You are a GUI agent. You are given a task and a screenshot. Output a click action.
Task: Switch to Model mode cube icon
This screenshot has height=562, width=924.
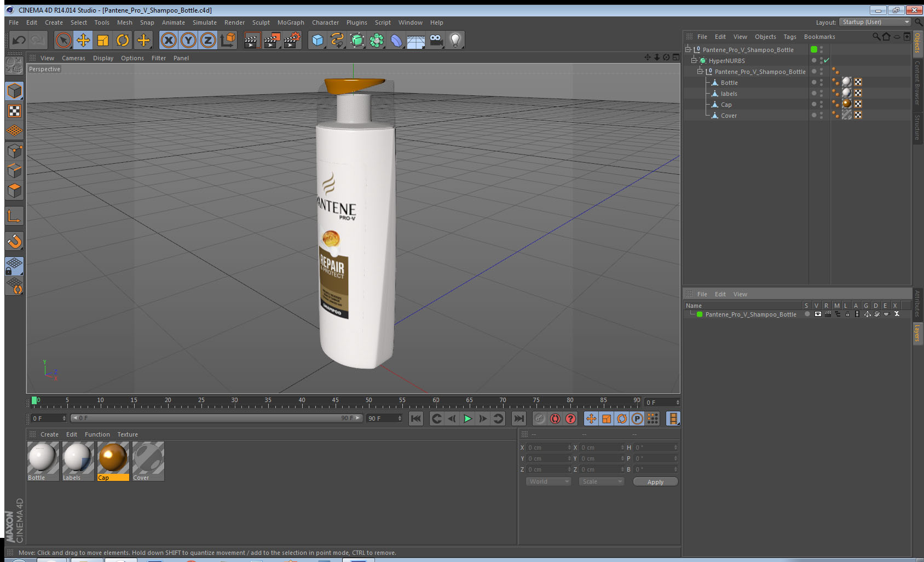(14, 91)
